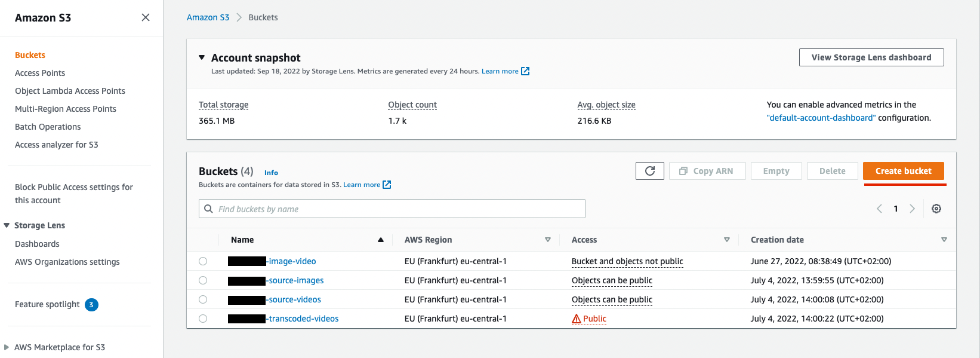
Task: Close the Amazon S3 sidebar panel
Action: click(145, 17)
